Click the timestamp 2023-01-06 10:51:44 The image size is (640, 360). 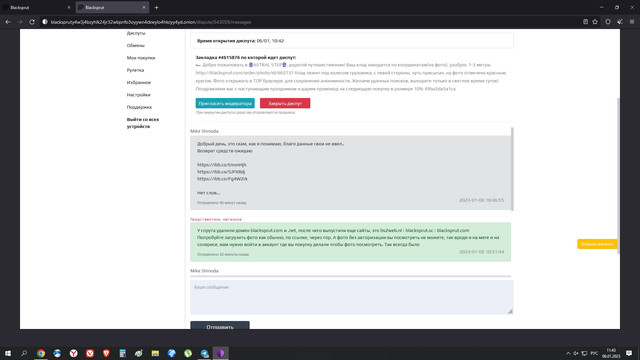481,252
